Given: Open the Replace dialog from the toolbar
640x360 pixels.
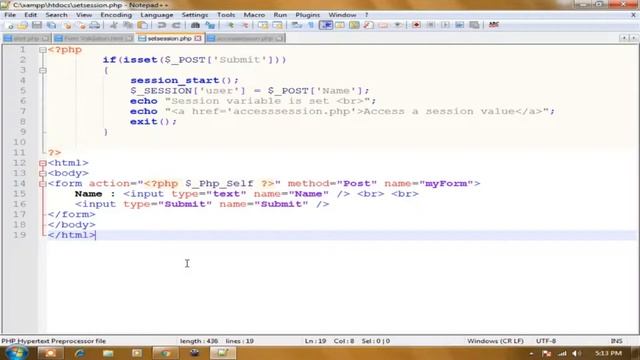Looking at the screenshot, I should click(x=210, y=25).
